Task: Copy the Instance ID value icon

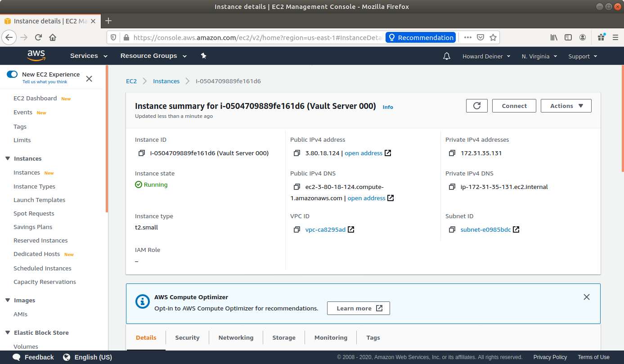Action: tap(142, 153)
